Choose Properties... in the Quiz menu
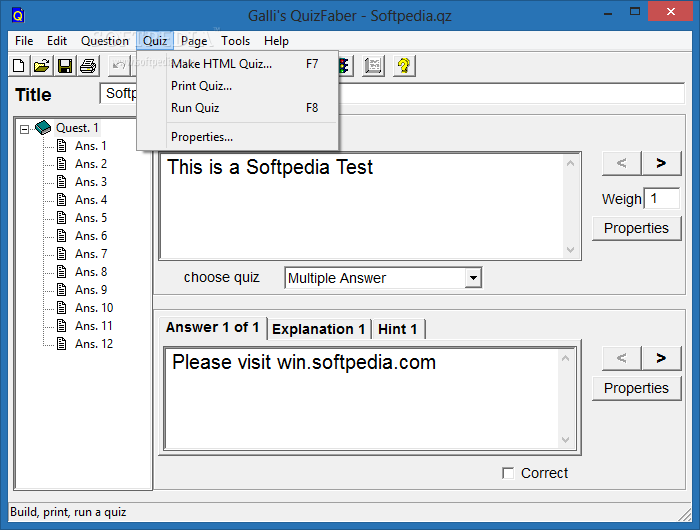The height and width of the screenshot is (530, 700). click(238, 137)
